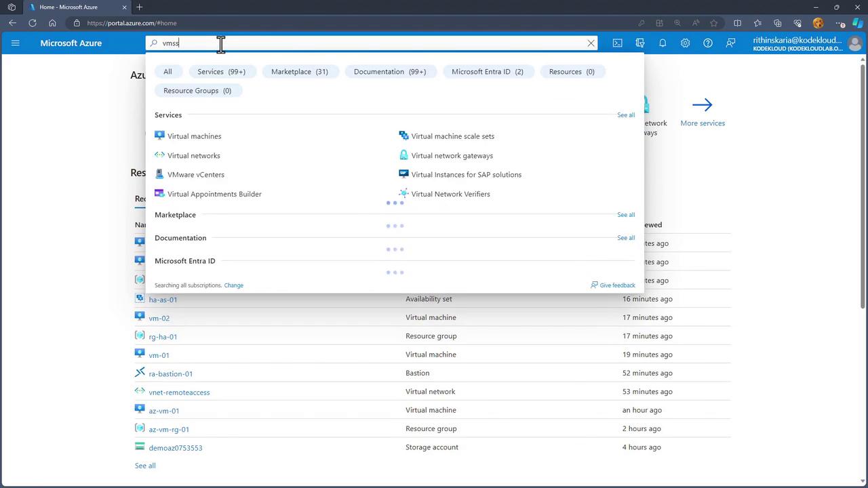Change the searched subscriptions
Viewport: 868px width, 488px height.
pos(233,285)
